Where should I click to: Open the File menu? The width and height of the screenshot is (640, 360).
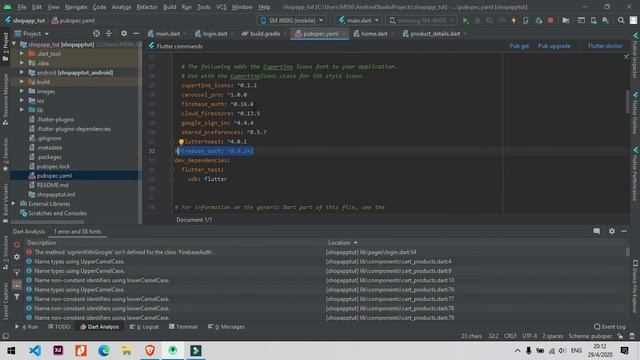click(22, 7)
